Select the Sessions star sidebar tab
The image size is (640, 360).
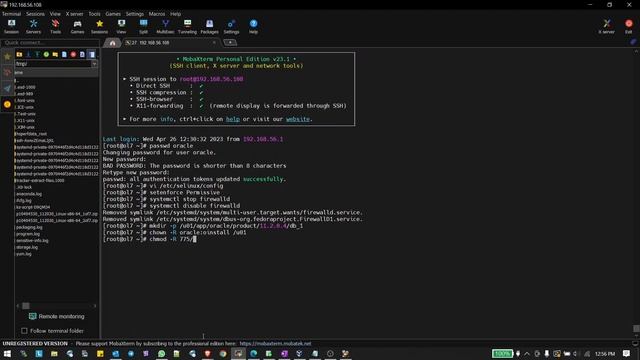[x=7, y=57]
